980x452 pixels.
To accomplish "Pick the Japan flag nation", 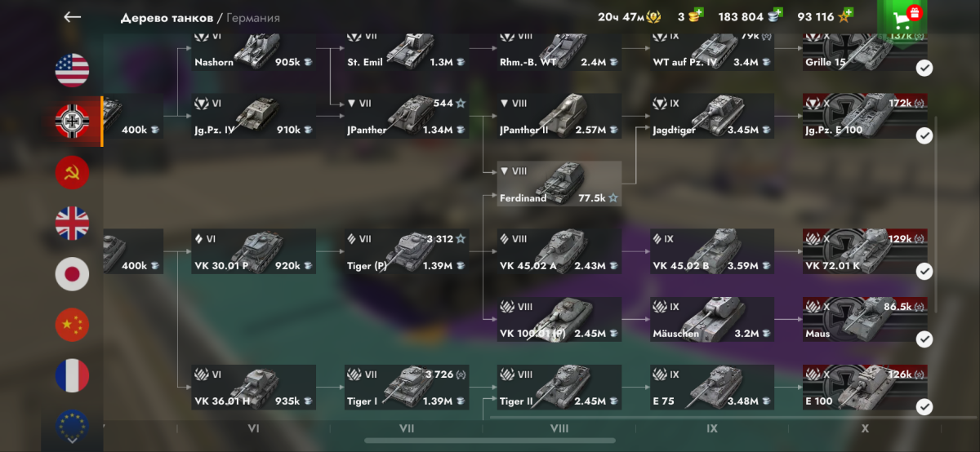I will [72, 274].
